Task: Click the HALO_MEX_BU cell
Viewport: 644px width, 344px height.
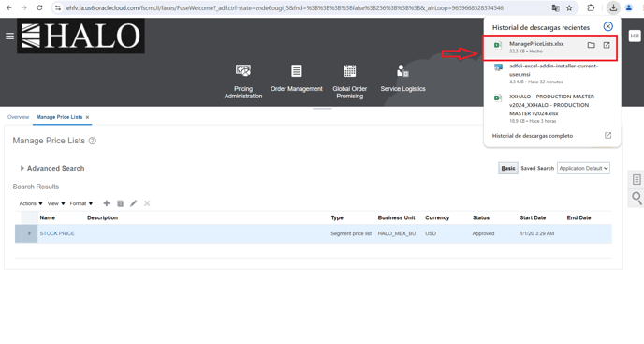Action: click(x=397, y=233)
